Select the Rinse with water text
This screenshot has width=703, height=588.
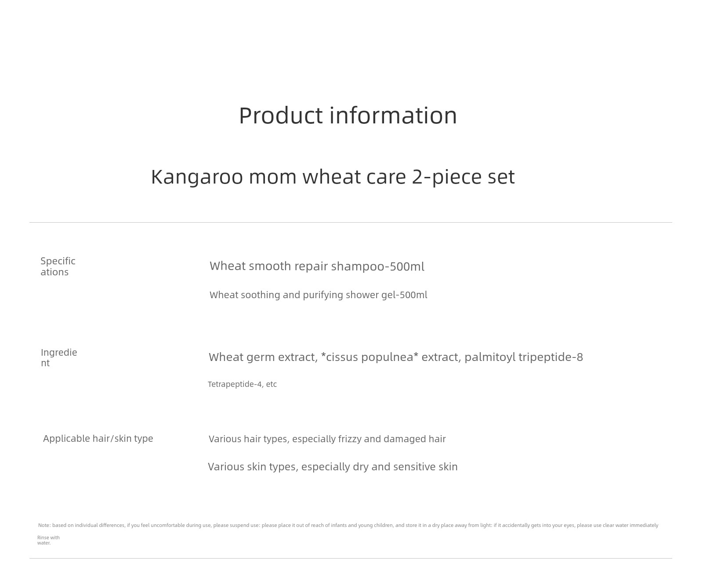point(48,540)
